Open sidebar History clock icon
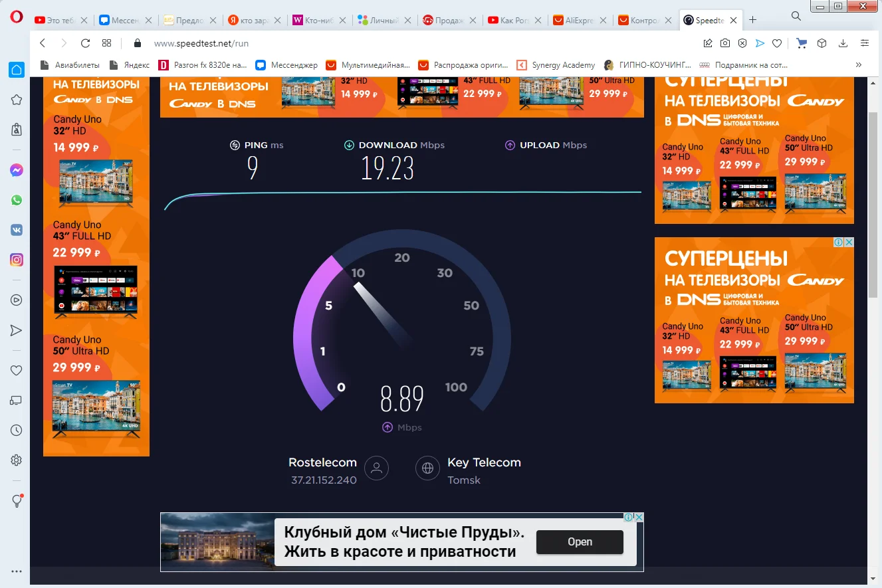 [16, 431]
